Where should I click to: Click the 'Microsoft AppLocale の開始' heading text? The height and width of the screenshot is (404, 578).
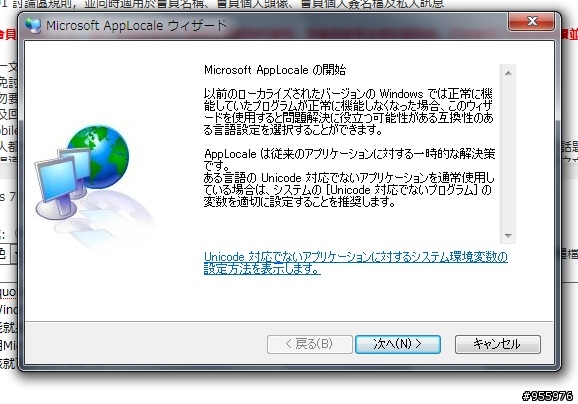(275, 70)
